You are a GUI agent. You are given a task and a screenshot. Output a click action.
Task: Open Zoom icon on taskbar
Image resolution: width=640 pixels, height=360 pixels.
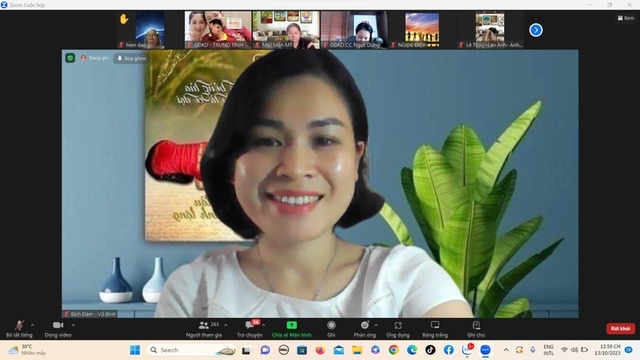(x=485, y=350)
